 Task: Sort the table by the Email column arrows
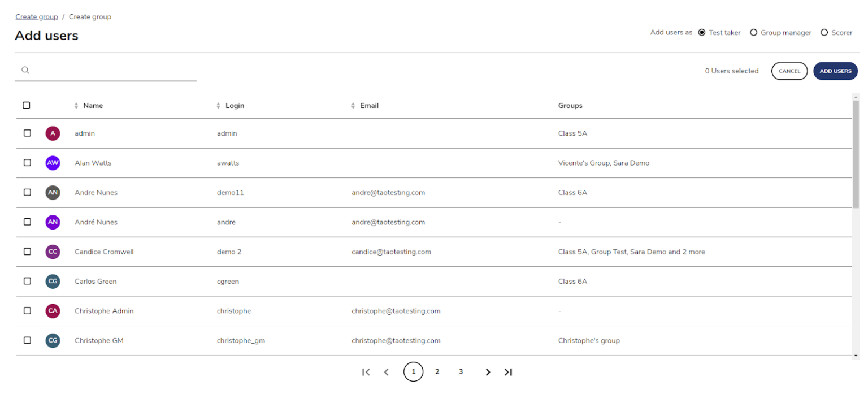point(353,105)
